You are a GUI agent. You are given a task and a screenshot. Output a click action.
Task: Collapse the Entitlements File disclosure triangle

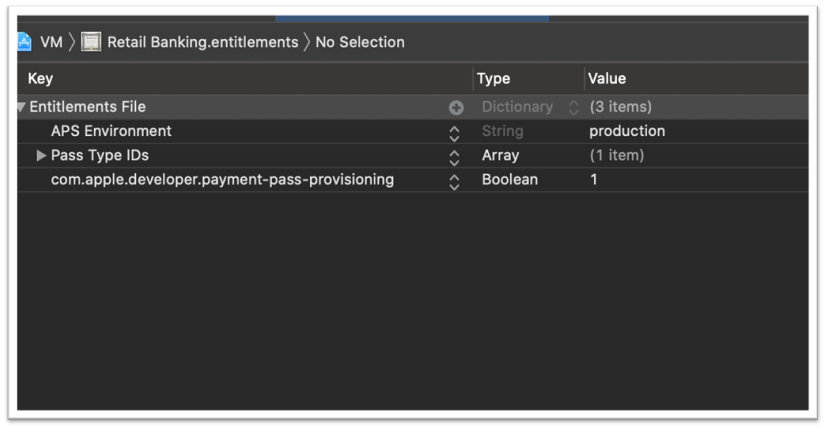21,107
